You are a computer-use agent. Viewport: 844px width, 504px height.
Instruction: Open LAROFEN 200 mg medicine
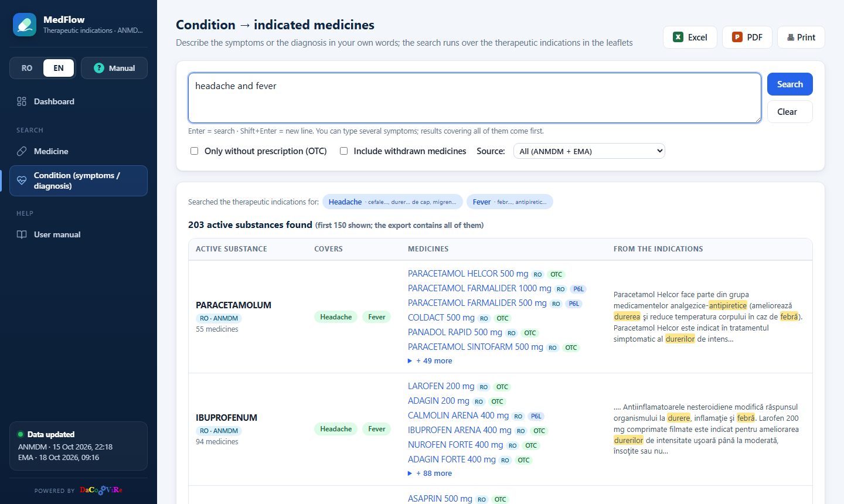pyautogui.click(x=441, y=386)
